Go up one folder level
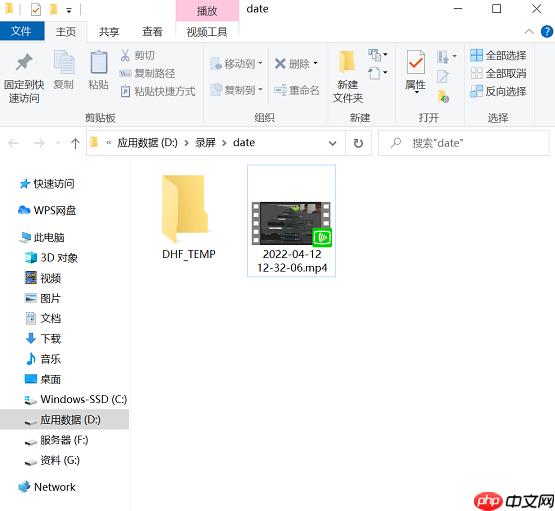This screenshot has width=555, height=511. [75, 143]
